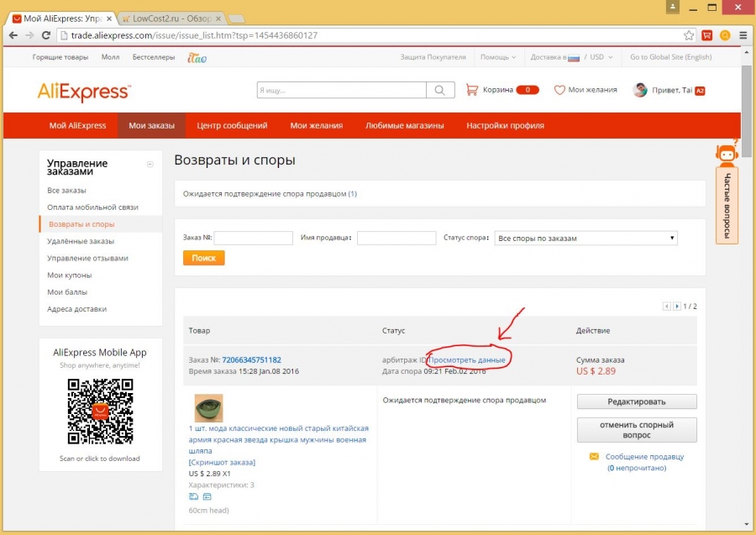756x535 pixels.
Task: Click the QR code for mobile app
Action: [98, 412]
